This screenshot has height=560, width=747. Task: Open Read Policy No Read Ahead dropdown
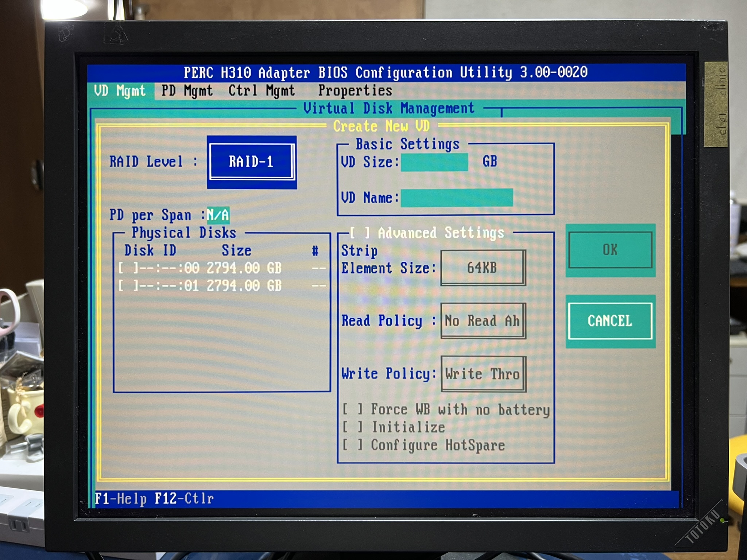(x=483, y=321)
